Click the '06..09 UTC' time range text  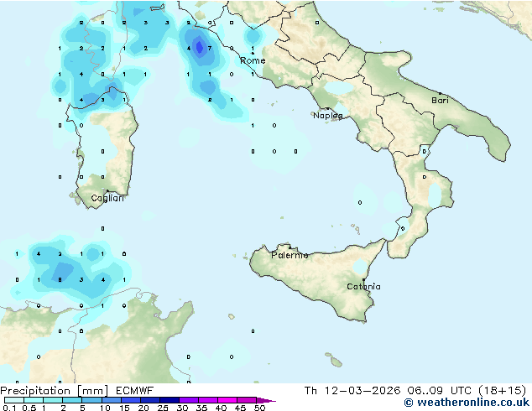coord(440,391)
